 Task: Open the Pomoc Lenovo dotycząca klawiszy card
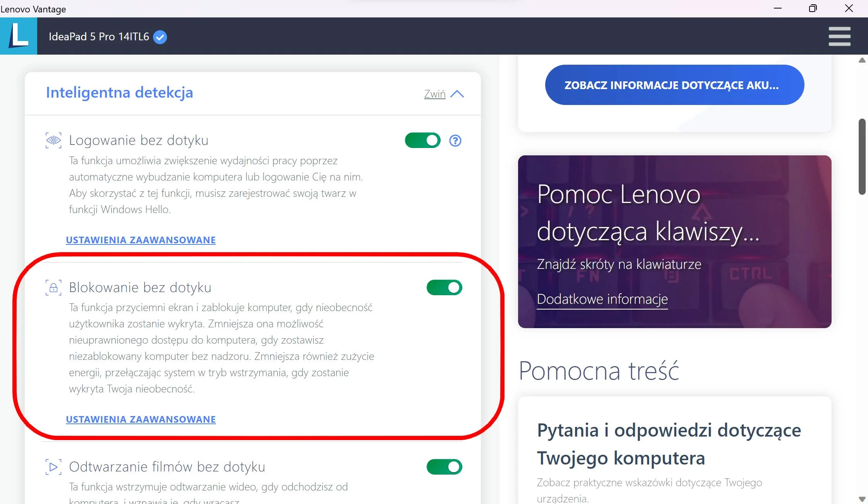[x=675, y=242]
